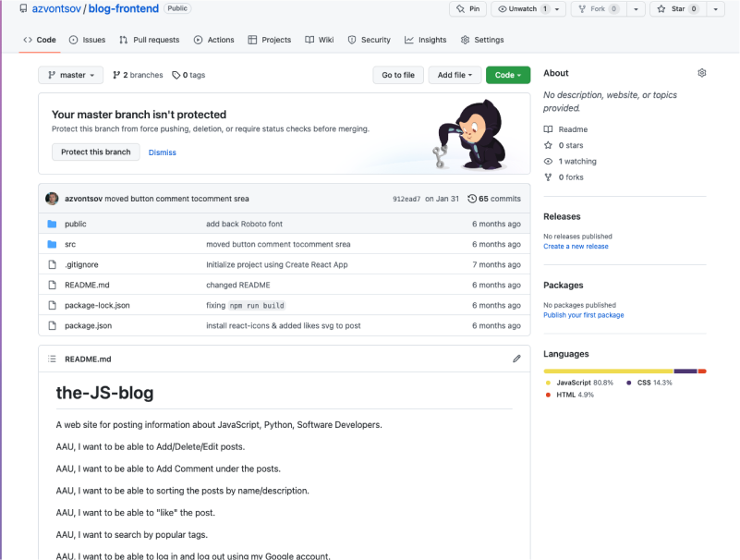Click the HTML 4.9% language entry

(570, 395)
